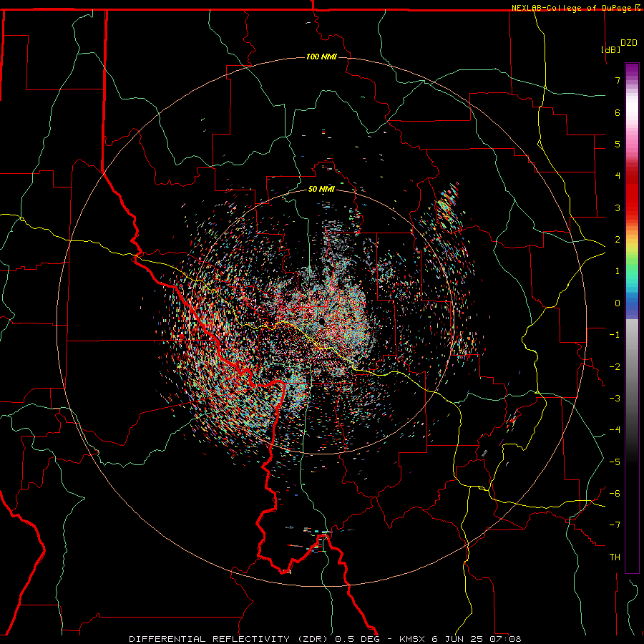
Task: Select the 2 tick label on the scale
Action: (x=618, y=240)
